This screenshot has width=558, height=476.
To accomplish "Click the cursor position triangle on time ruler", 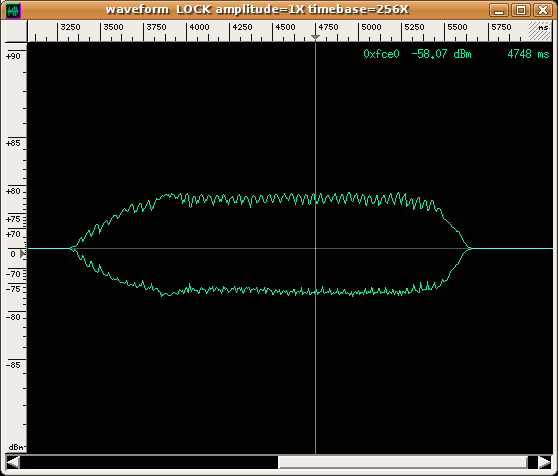I will tap(315, 37).
